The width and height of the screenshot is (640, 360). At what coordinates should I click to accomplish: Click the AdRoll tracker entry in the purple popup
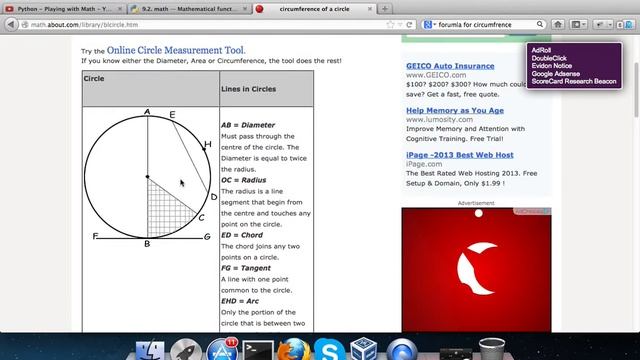(x=541, y=50)
